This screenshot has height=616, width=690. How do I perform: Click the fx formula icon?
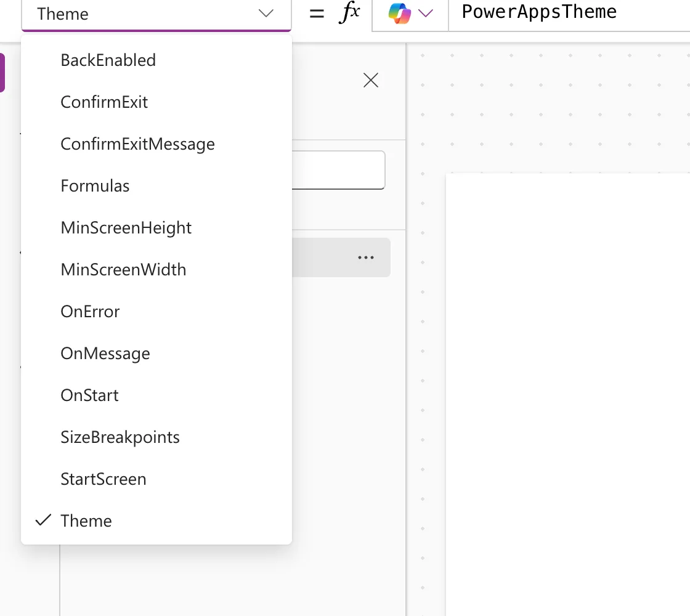349,12
